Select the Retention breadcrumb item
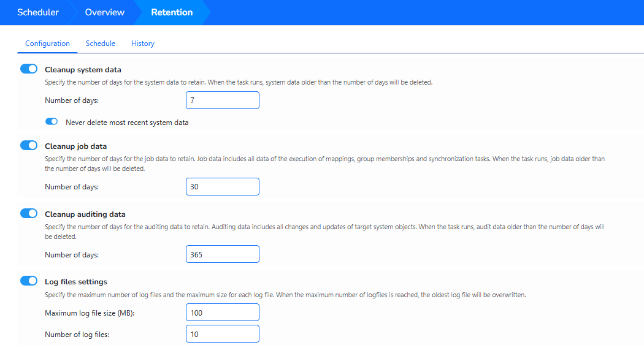The image size is (644, 364). (x=172, y=12)
